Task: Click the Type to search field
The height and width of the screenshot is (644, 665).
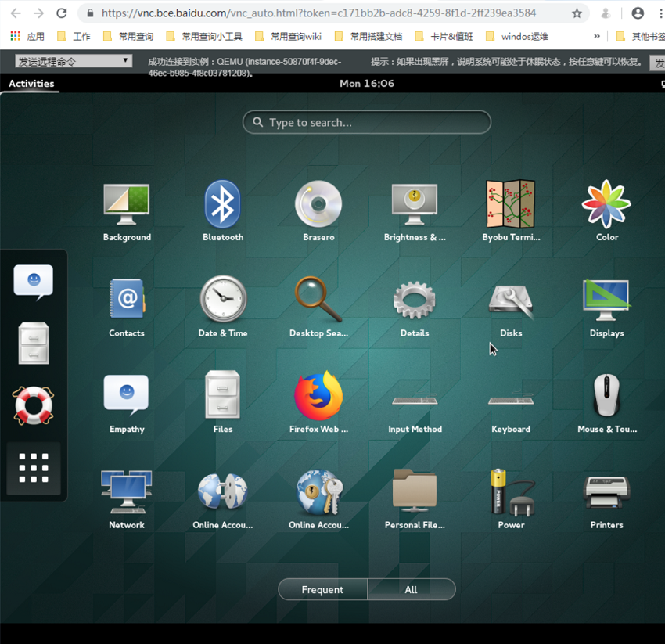Action: (x=367, y=122)
